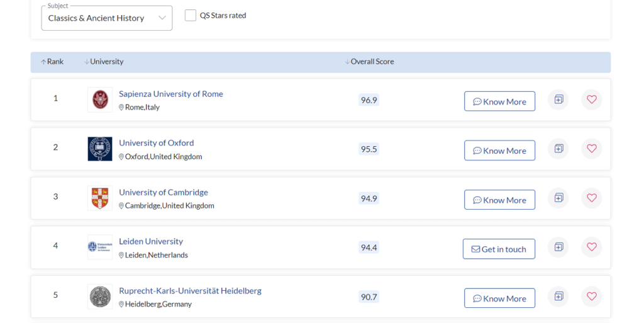Favorite Sapienza University of Rome with heart icon

pos(591,99)
